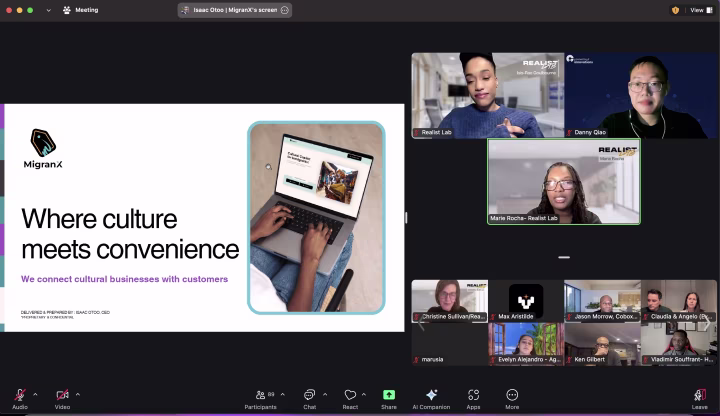Select the Realist Lab video tile
720x416 pixels.
pyautogui.click(x=488, y=95)
